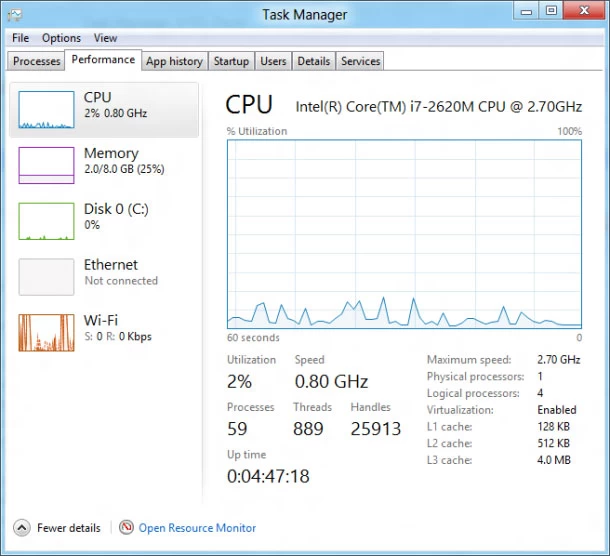Open the View menu
610x556 pixels.
click(x=105, y=38)
